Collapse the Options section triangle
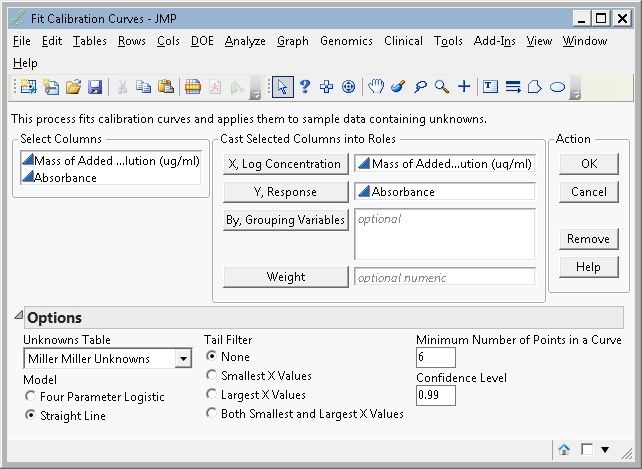This screenshot has width=642, height=469. [x=18, y=315]
